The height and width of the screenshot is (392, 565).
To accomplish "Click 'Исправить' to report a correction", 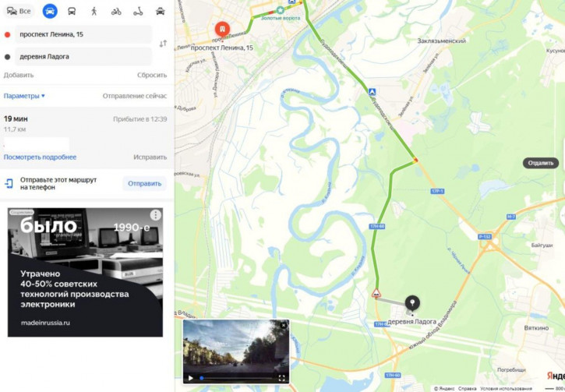I will coord(150,157).
